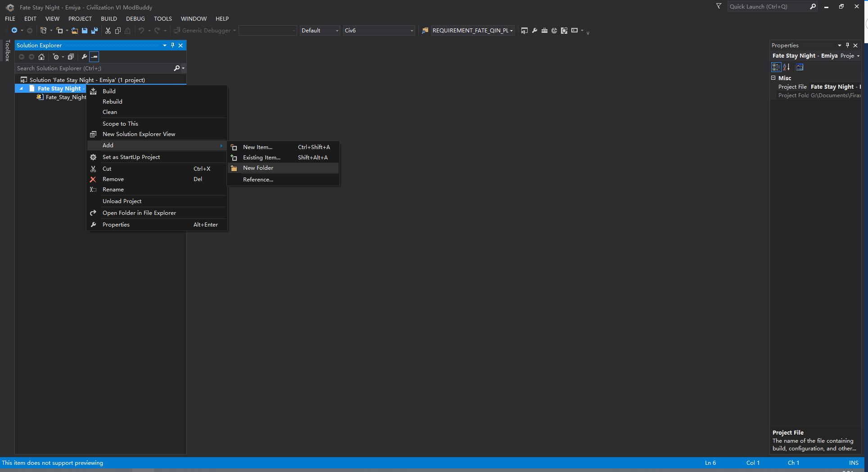Select Set as StartUp Project entry
Image resolution: width=868 pixels, height=472 pixels.
(157, 157)
